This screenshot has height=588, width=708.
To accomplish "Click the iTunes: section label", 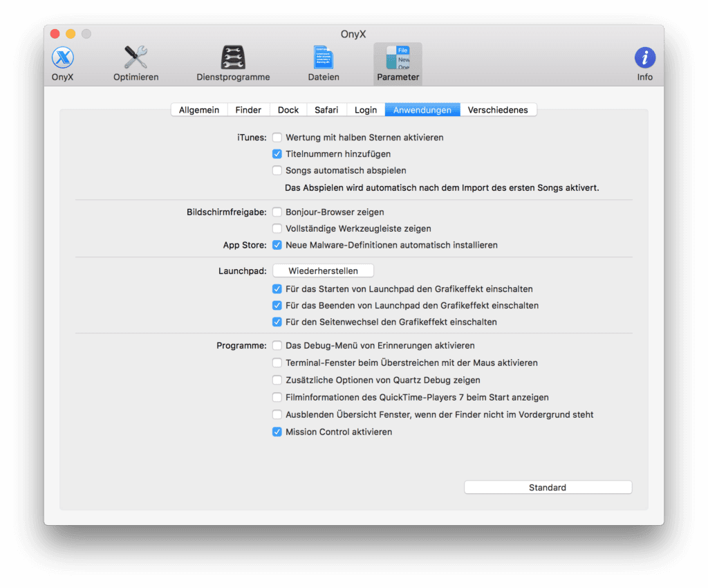I will 252,137.
